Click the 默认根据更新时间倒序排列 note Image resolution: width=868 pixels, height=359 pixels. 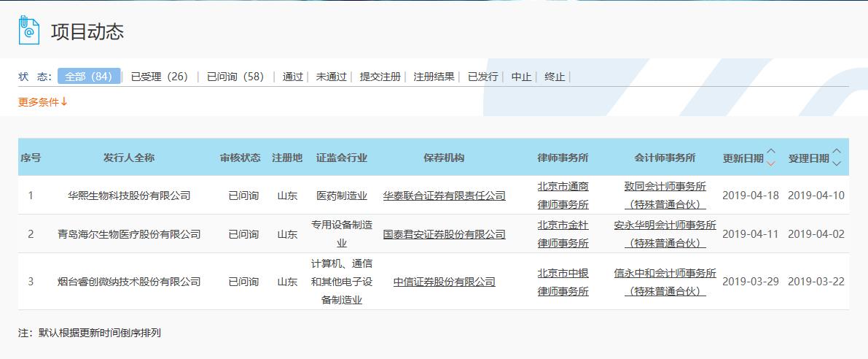(100, 333)
